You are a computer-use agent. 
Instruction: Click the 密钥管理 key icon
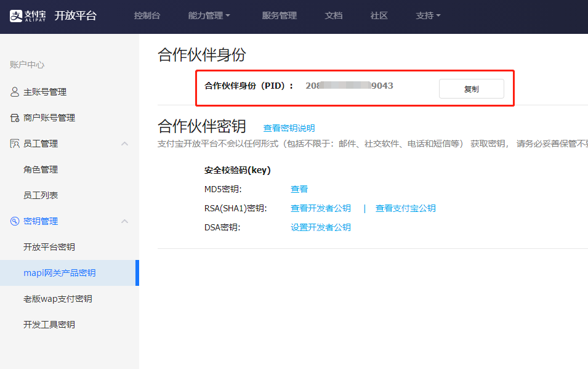15,221
